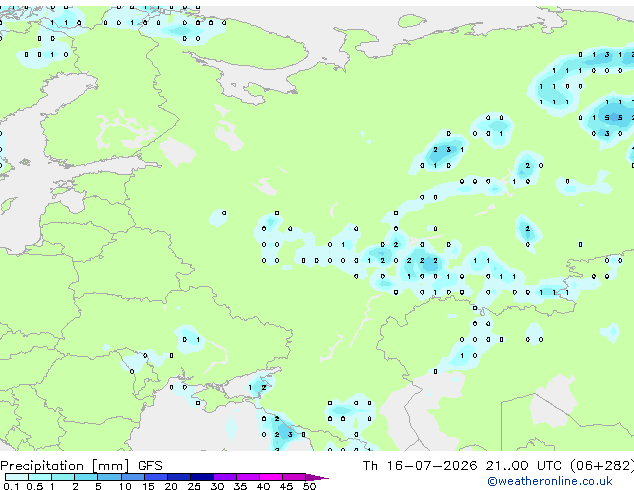Click the '25' legend scale label

click(194, 486)
